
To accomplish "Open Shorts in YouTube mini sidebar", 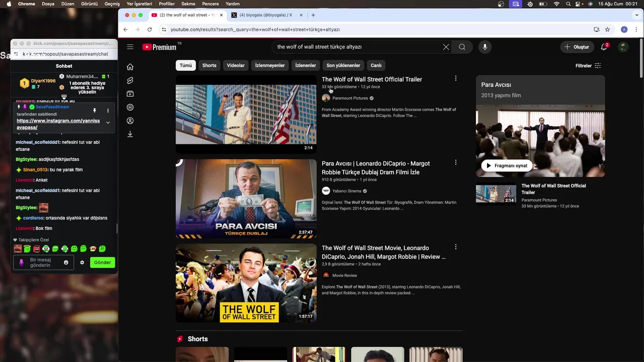I will (x=130, y=80).
